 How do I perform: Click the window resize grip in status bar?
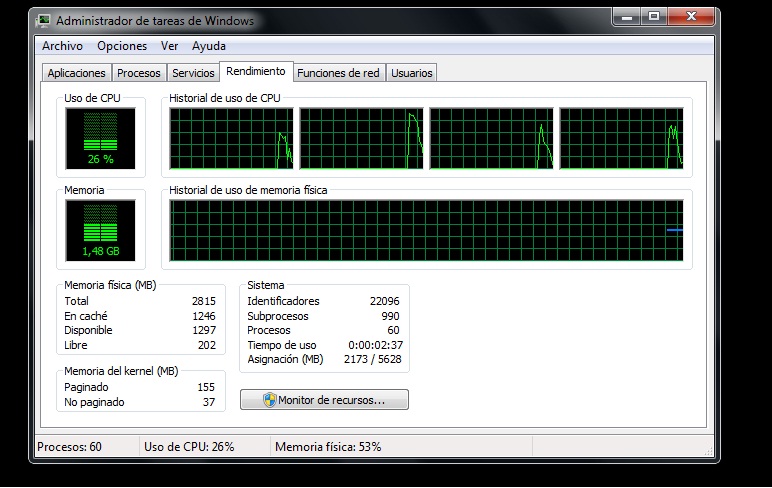click(x=708, y=451)
